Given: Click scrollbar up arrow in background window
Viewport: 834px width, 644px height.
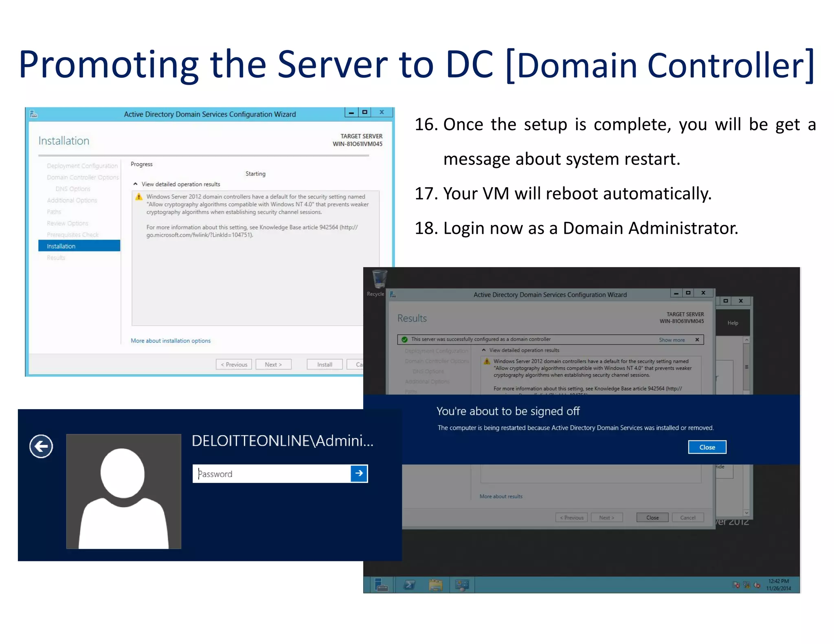Looking at the screenshot, I should click(746, 340).
